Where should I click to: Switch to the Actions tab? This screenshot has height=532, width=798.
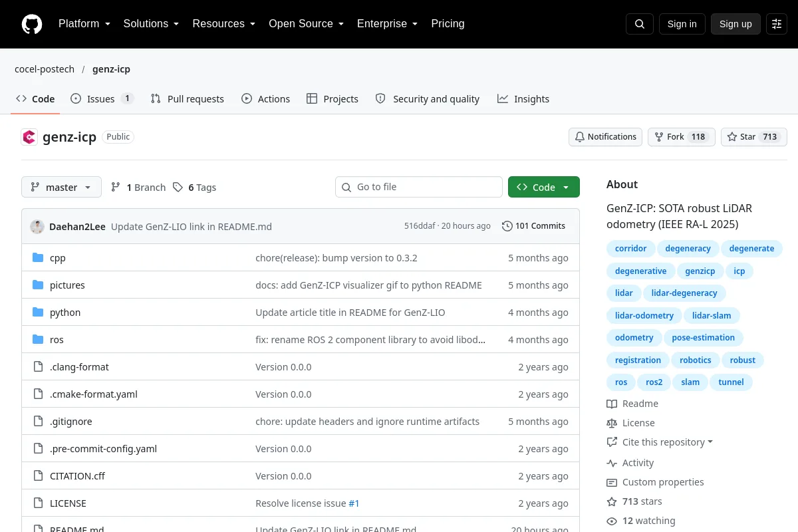click(x=265, y=99)
